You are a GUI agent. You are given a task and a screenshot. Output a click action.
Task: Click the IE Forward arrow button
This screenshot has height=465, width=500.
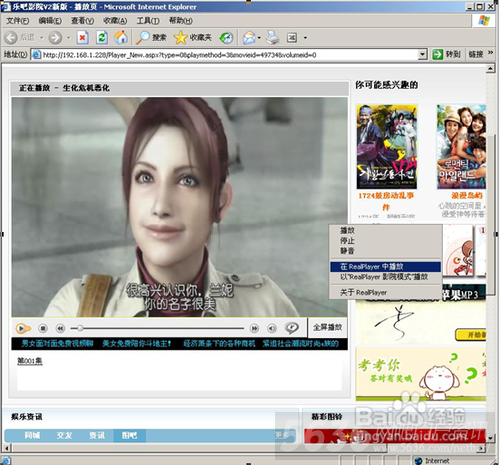point(55,38)
